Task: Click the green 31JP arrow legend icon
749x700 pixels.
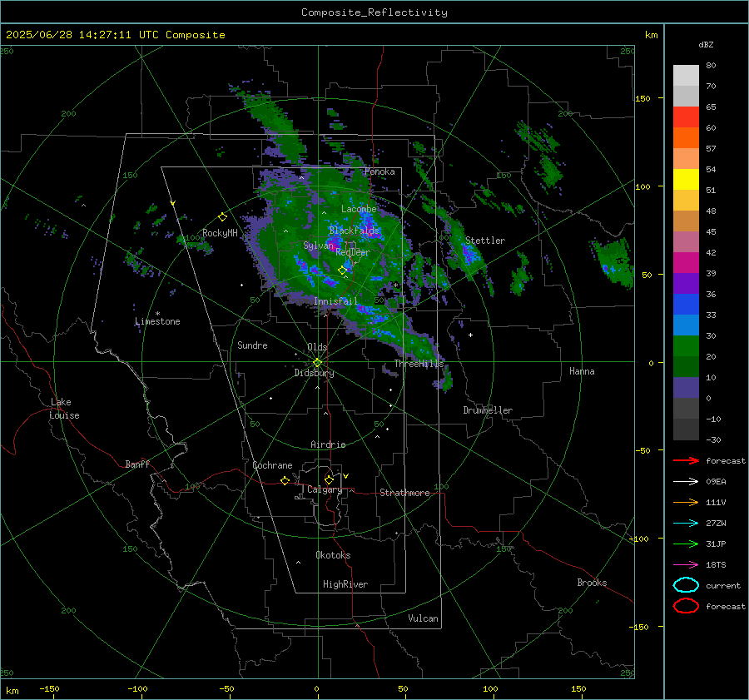Action: 686,544
